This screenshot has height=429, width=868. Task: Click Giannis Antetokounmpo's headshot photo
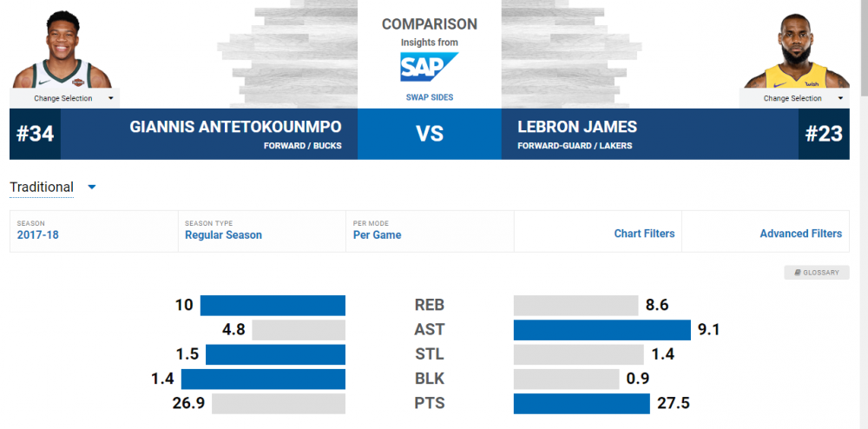(64, 54)
